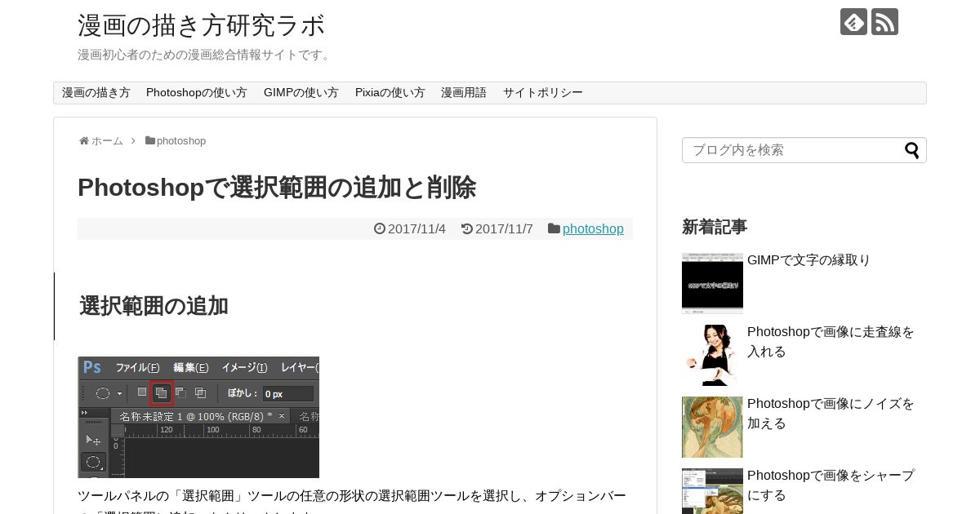The image size is (980, 514).
Task: Click the search magnifier icon
Action: pyautogui.click(x=911, y=150)
